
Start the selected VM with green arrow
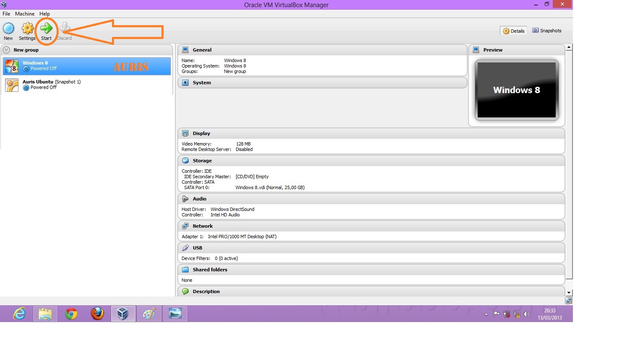point(47,28)
